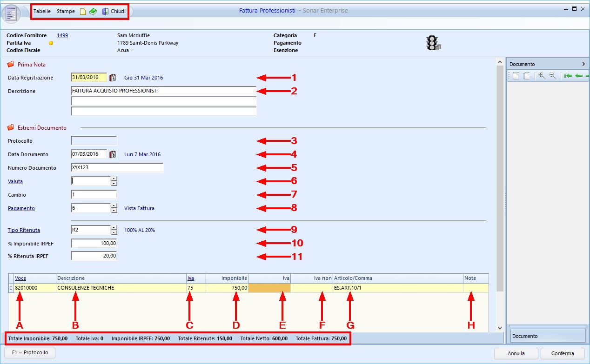Click the Tipo Ritenuta spinner up arrow
Screen dimensions: 590x364
click(114, 227)
